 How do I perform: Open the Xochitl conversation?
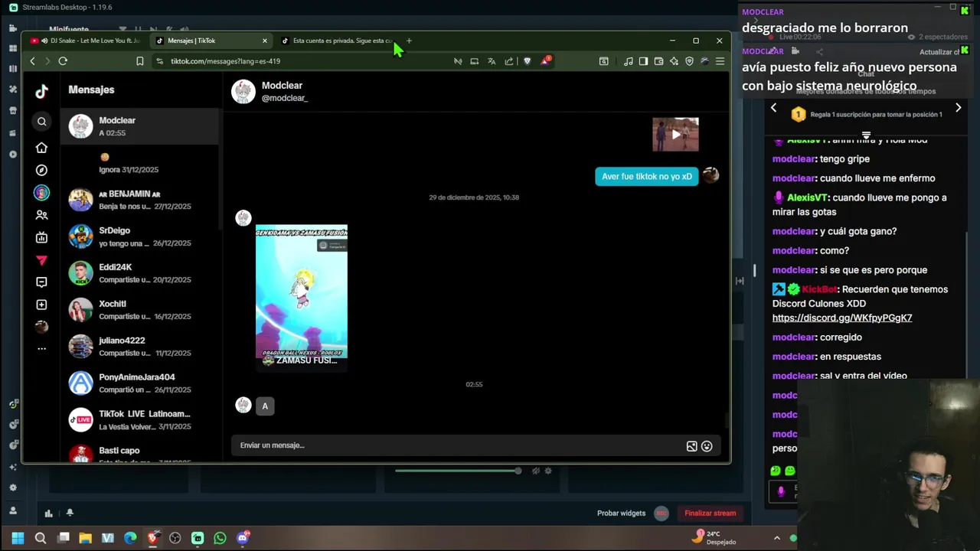[140, 310]
